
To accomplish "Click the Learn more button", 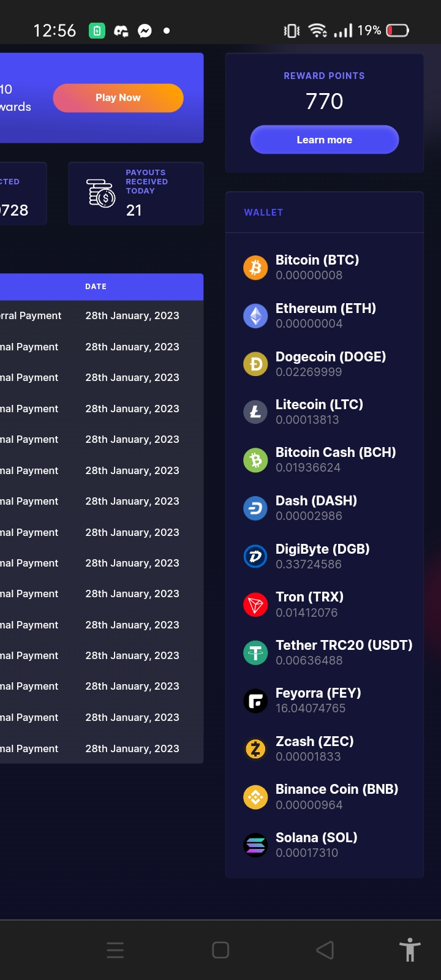I will point(325,140).
